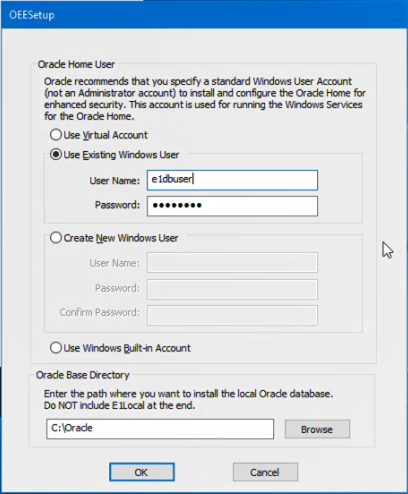Image resolution: width=408 pixels, height=494 pixels.
Task: Click the Oracle Base Directory group heading
Action: 83,375
